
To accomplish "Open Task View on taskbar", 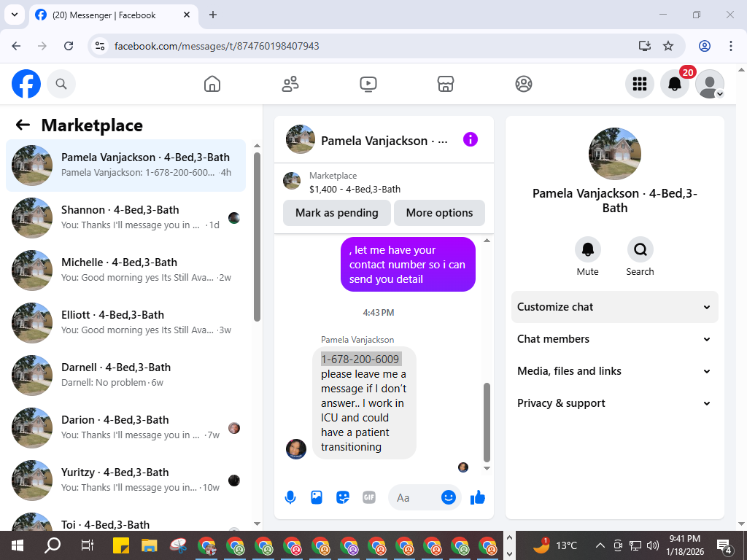I will pos(88,545).
